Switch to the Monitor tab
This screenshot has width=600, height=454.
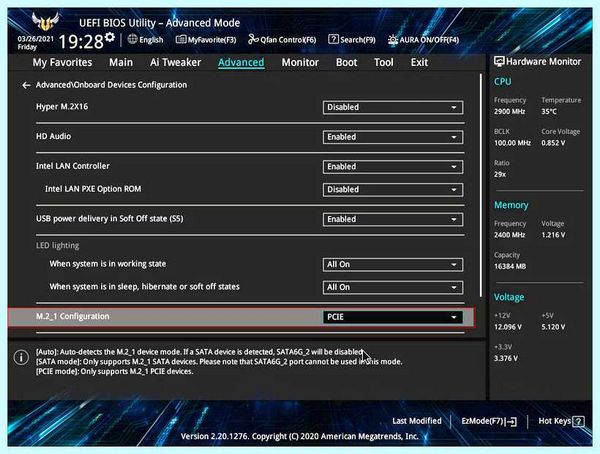tap(300, 62)
